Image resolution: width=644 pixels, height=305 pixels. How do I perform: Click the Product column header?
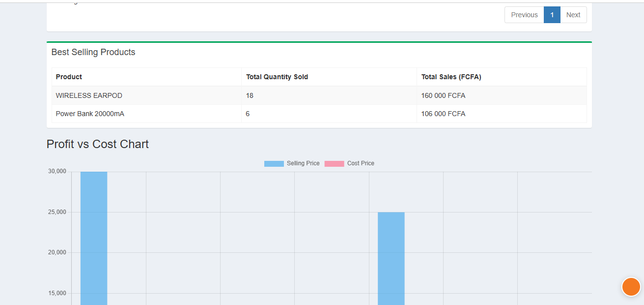(x=68, y=77)
